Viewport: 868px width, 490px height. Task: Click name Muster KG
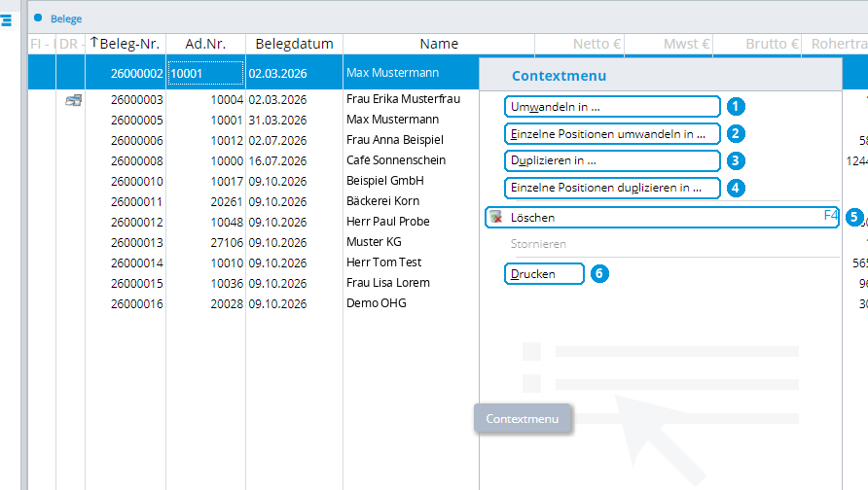pyautogui.click(x=374, y=242)
